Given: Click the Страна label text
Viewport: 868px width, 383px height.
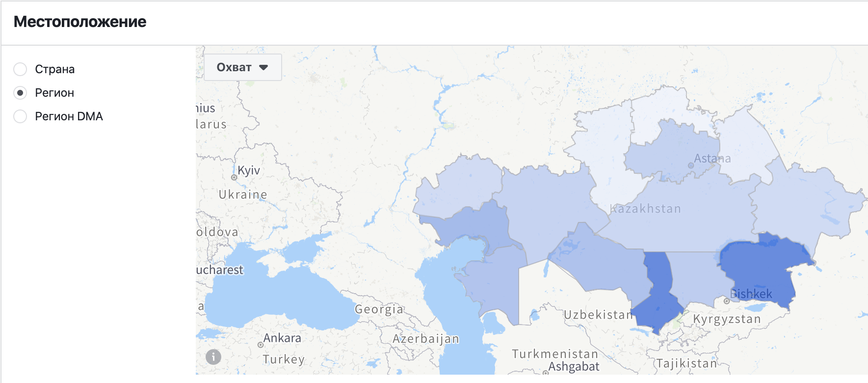Looking at the screenshot, I should coord(55,69).
